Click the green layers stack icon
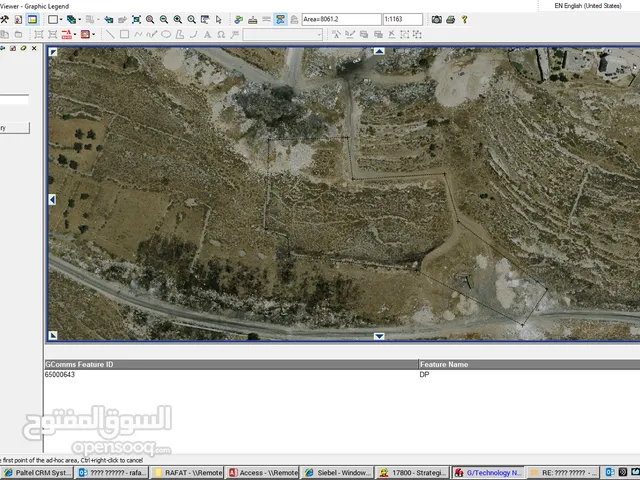The height and width of the screenshot is (480, 640). tap(71, 19)
